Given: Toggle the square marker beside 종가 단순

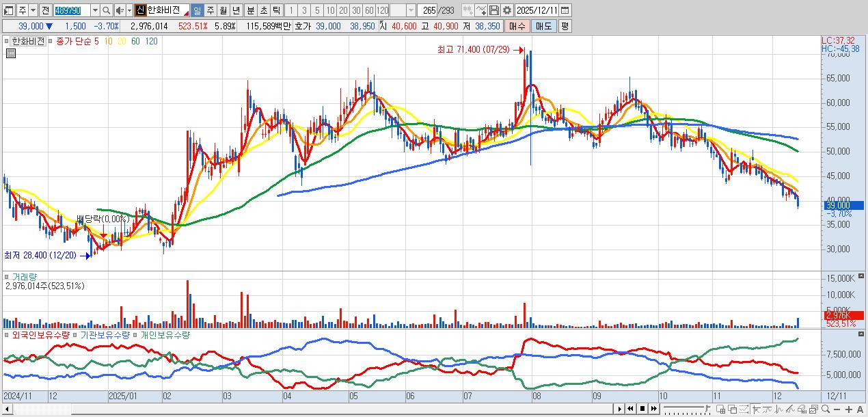Looking at the screenshot, I should [52, 41].
